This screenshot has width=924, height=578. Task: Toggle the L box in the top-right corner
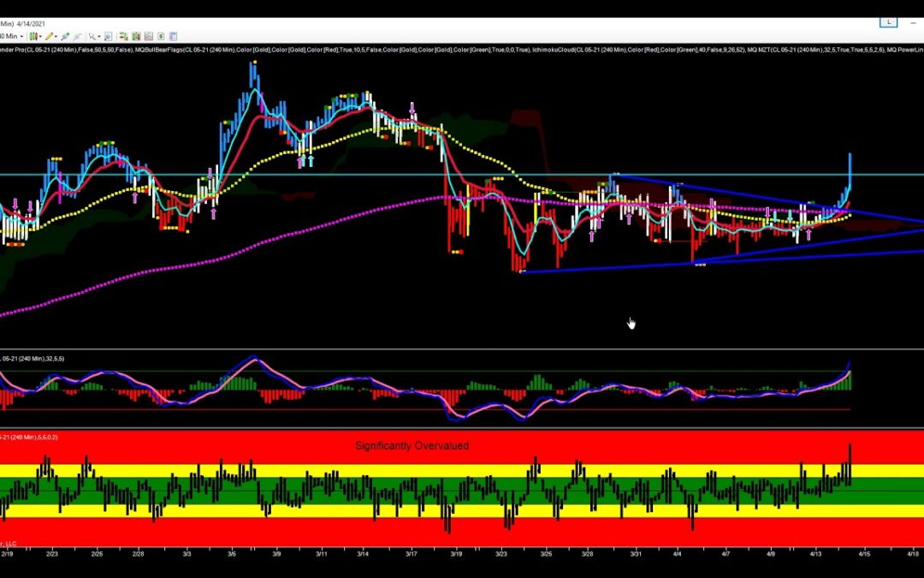click(x=888, y=21)
